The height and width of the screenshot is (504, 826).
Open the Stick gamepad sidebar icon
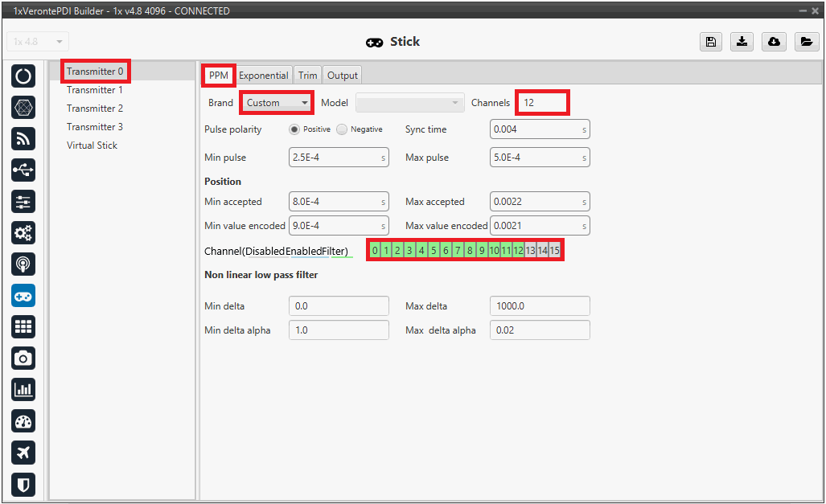click(23, 296)
